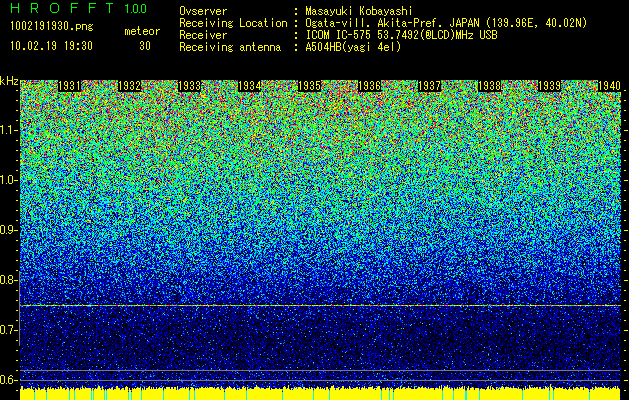Click the 0.8 frequency axis label

[8, 280]
